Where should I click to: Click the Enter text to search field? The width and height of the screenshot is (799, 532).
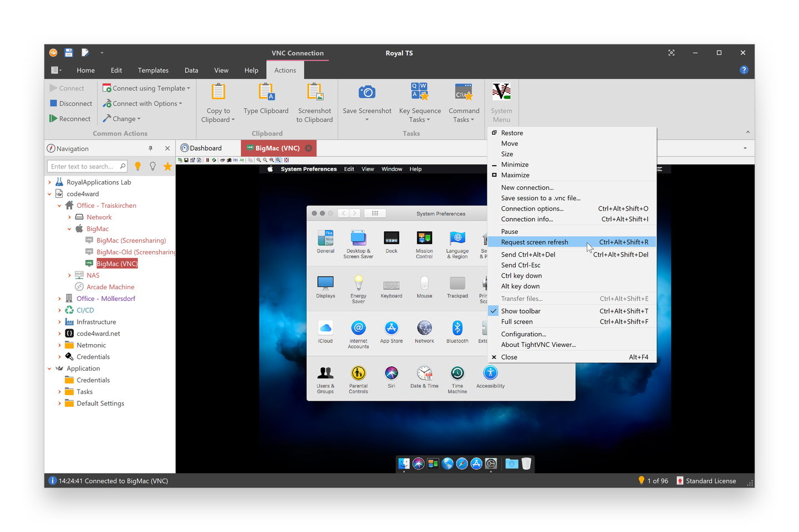[x=83, y=166]
